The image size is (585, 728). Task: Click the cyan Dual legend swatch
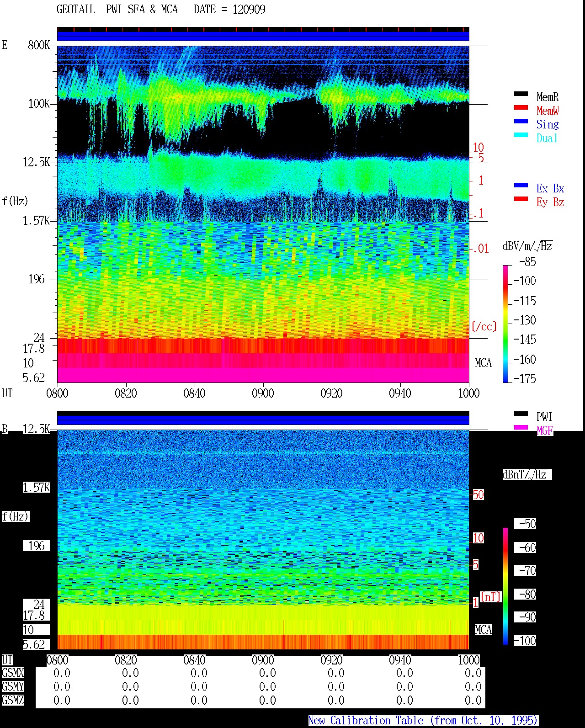point(521,135)
